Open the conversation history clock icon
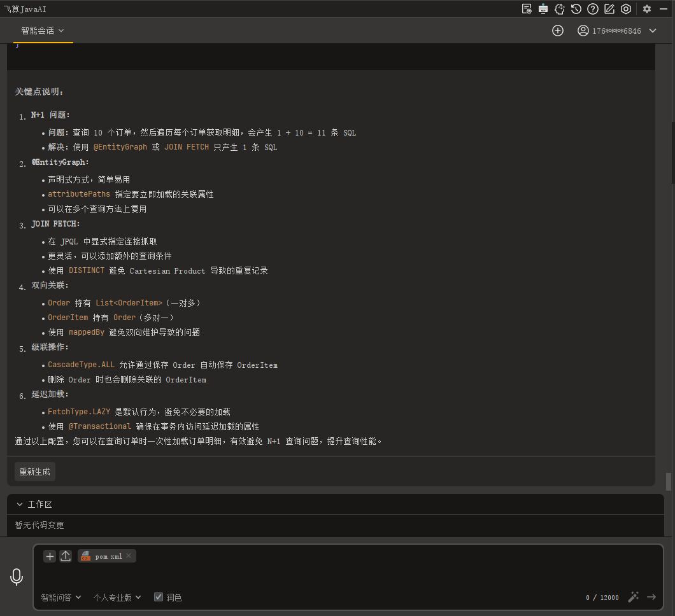The image size is (675, 616). point(576,9)
